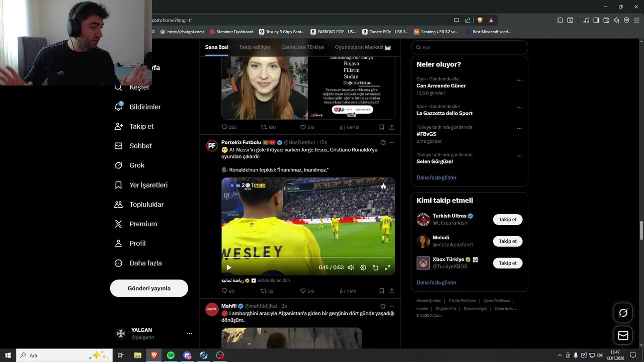
Task: Open options for La Gazzetta dello Sport trend
Action: pos(519,108)
